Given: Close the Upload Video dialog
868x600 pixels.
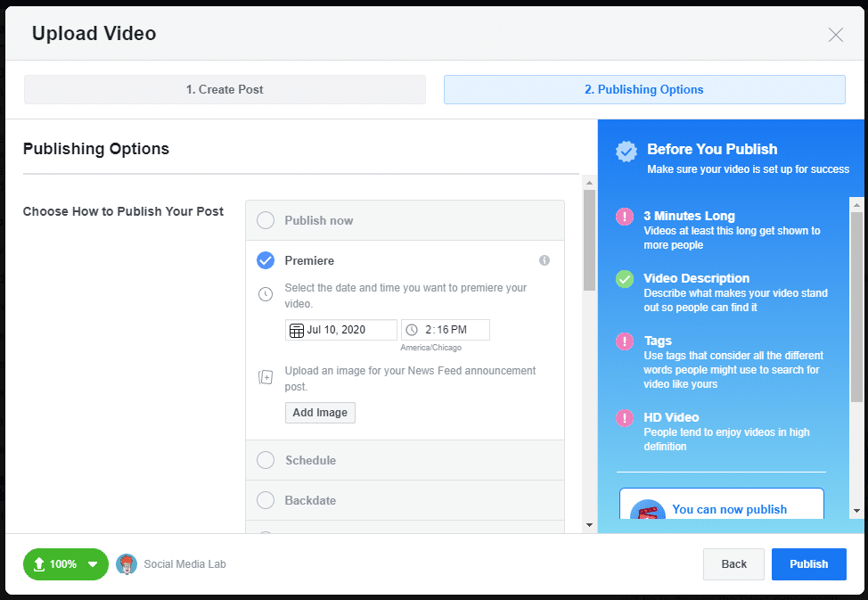Looking at the screenshot, I should click(835, 35).
